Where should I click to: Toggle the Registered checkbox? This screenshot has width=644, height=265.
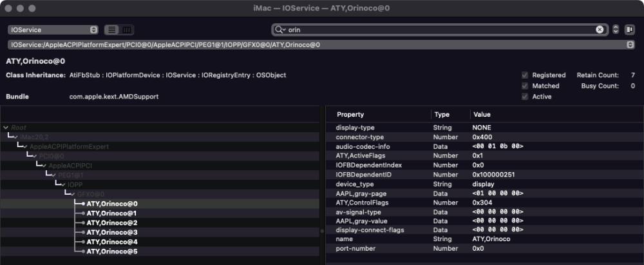click(x=524, y=75)
